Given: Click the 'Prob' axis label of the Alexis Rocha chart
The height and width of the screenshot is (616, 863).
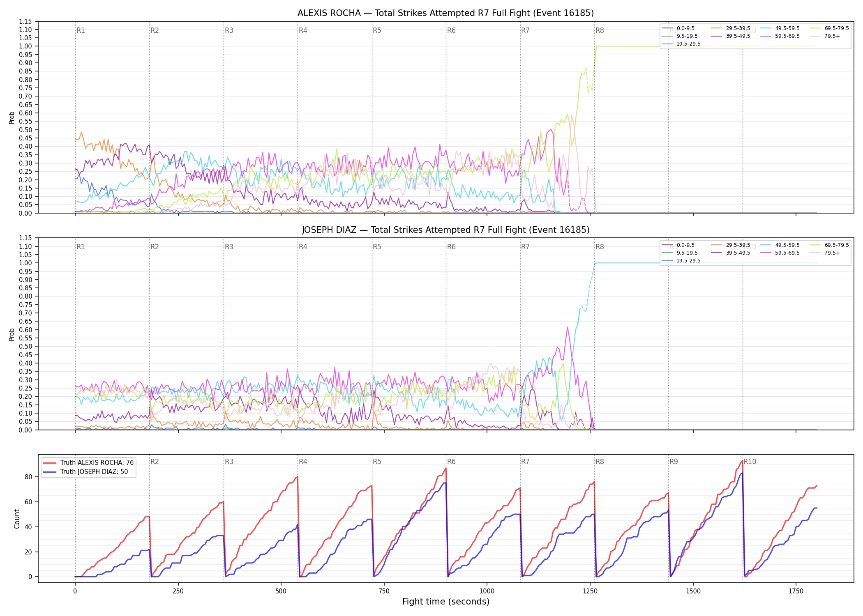Looking at the screenshot, I should click(12, 117).
